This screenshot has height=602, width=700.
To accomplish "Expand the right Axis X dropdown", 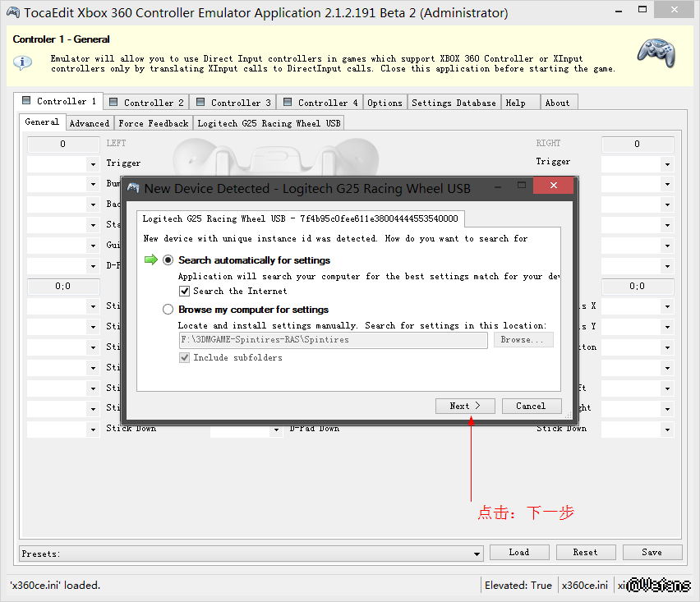I will click(x=667, y=306).
